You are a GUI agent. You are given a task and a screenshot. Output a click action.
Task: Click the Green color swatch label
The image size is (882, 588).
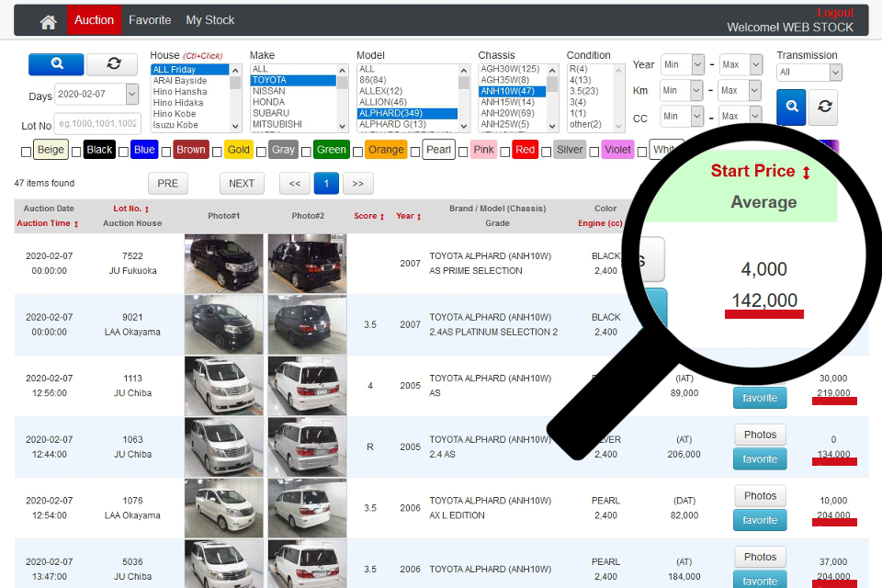click(331, 150)
